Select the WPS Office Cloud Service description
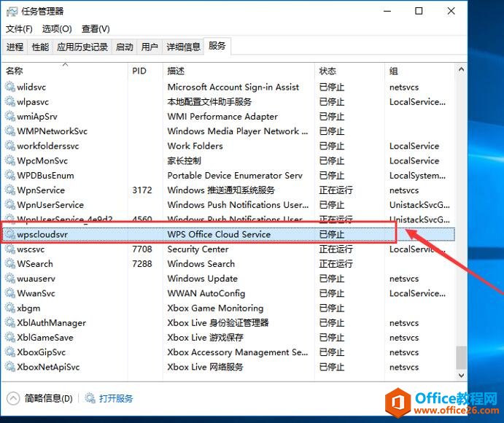Screen dimensions: 504x423 point(219,234)
